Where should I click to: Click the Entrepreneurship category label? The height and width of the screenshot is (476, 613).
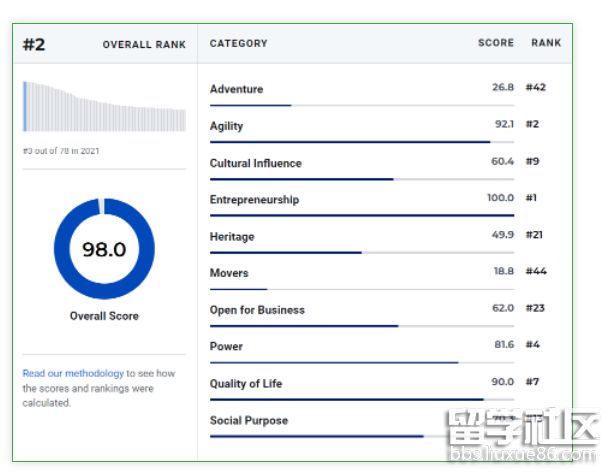click(254, 199)
